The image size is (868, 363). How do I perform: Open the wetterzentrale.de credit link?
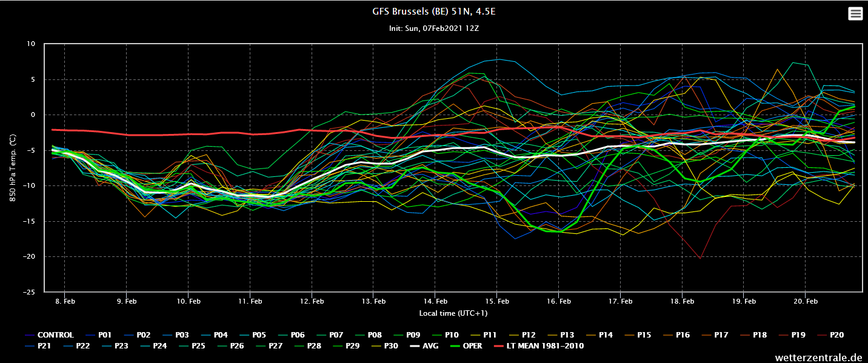click(x=818, y=357)
